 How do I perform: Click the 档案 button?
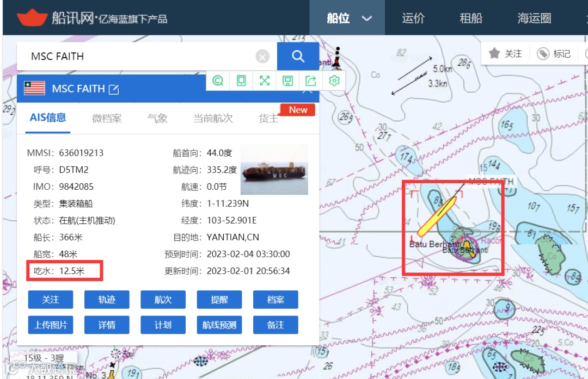(275, 300)
